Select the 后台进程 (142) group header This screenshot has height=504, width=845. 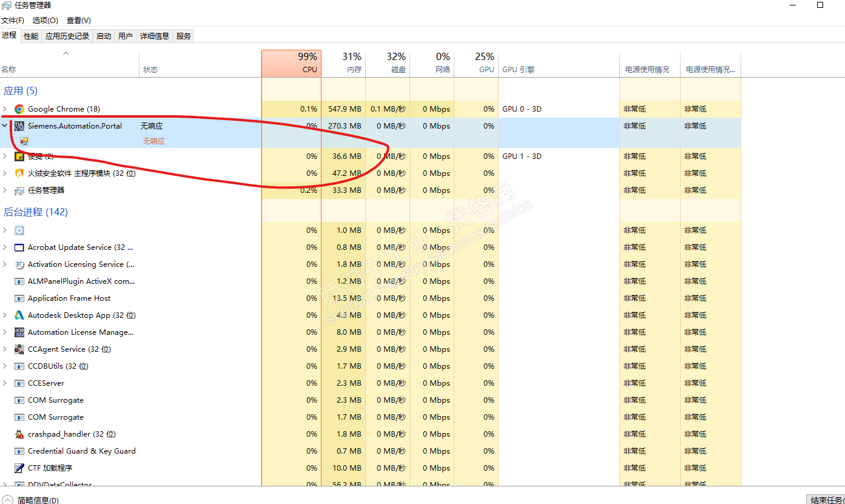click(x=36, y=212)
